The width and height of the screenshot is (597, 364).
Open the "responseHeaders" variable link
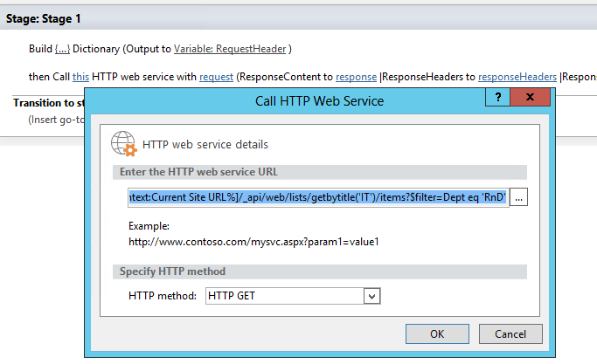[x=517, y=77]
